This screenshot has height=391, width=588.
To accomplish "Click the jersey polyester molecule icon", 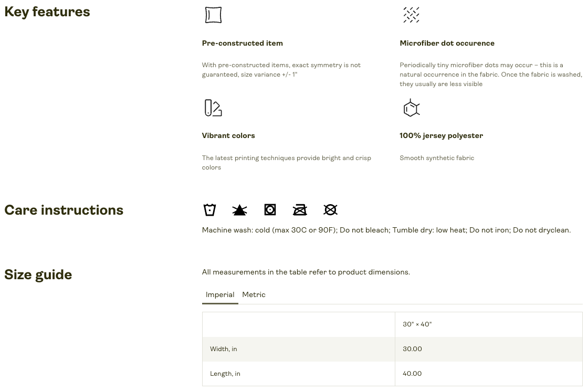I will coord(411,108).
